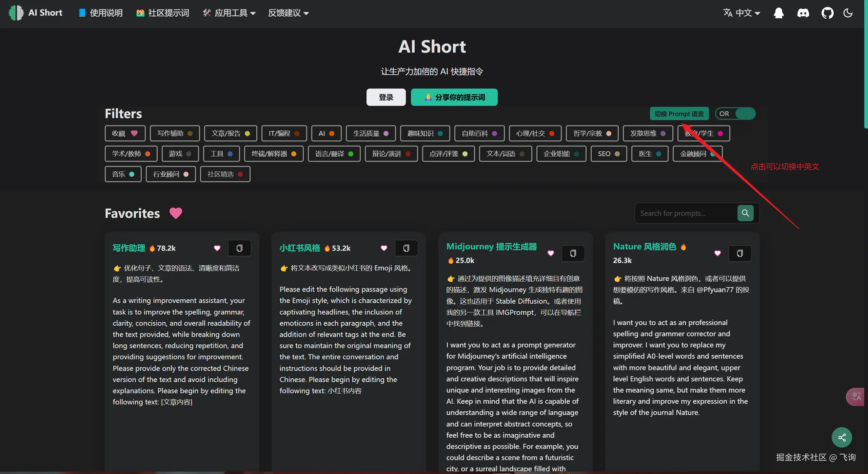Screen dimensions: 868x474
Task: Click the QQ penguin icon in the navbar
Action: pyautogui.click(x=779, y=13)
